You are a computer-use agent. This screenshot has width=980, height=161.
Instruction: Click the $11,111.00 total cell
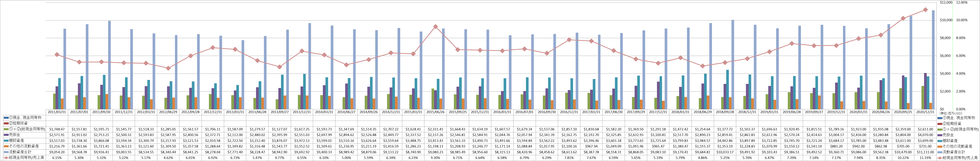coord(926,152)
